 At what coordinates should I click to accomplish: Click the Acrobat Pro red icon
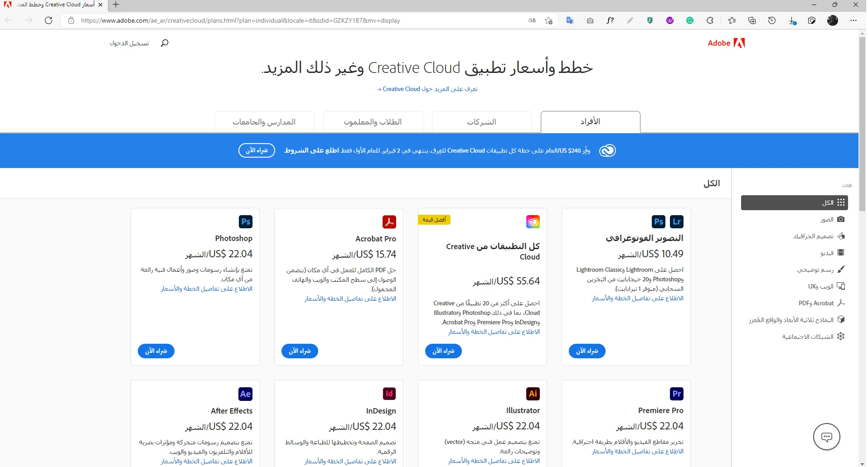[x=389, y=222]
